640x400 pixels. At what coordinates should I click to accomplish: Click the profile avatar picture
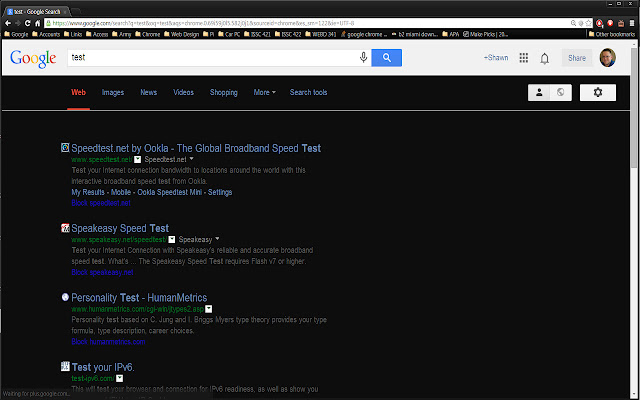608,58
